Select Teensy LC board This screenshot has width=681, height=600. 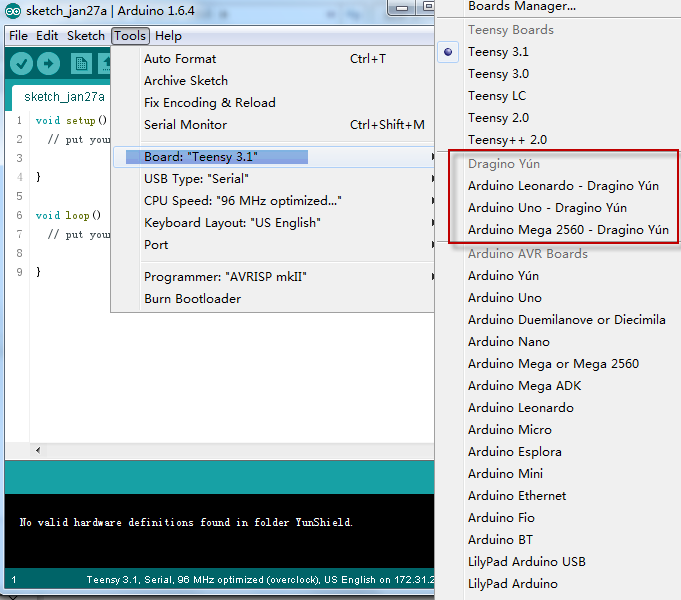[x=497, y=96]
